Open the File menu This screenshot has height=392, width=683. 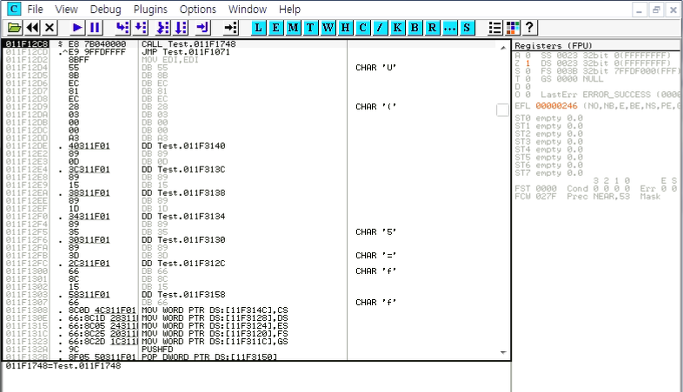tap(35, 9)
